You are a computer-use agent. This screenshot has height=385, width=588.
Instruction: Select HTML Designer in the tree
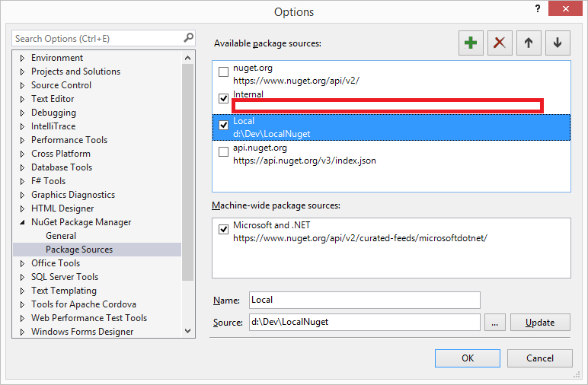[62, 208]
